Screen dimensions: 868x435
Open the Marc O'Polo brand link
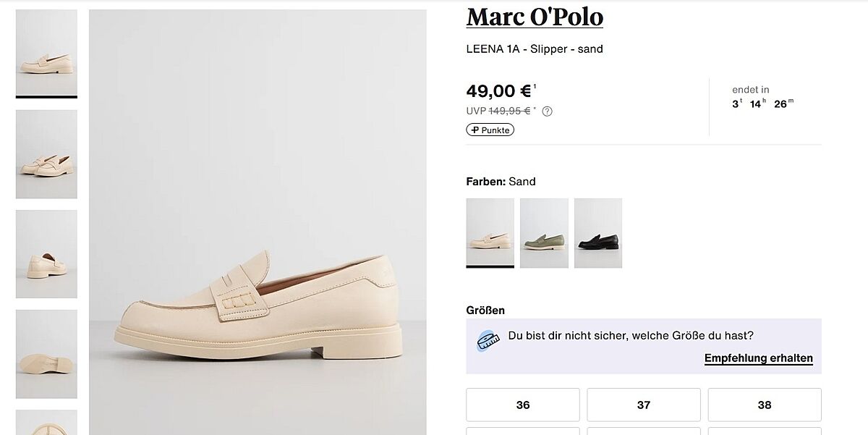[x=535, y=17]
